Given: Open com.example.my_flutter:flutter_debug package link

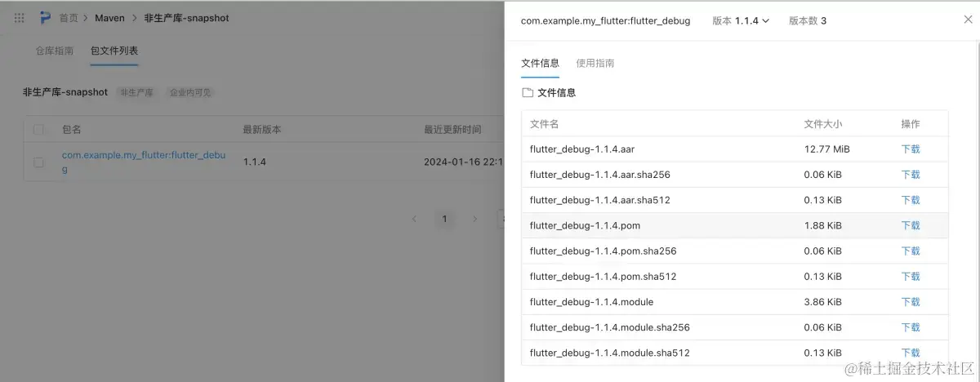Looking at the screenshot, I should (144, 162).
